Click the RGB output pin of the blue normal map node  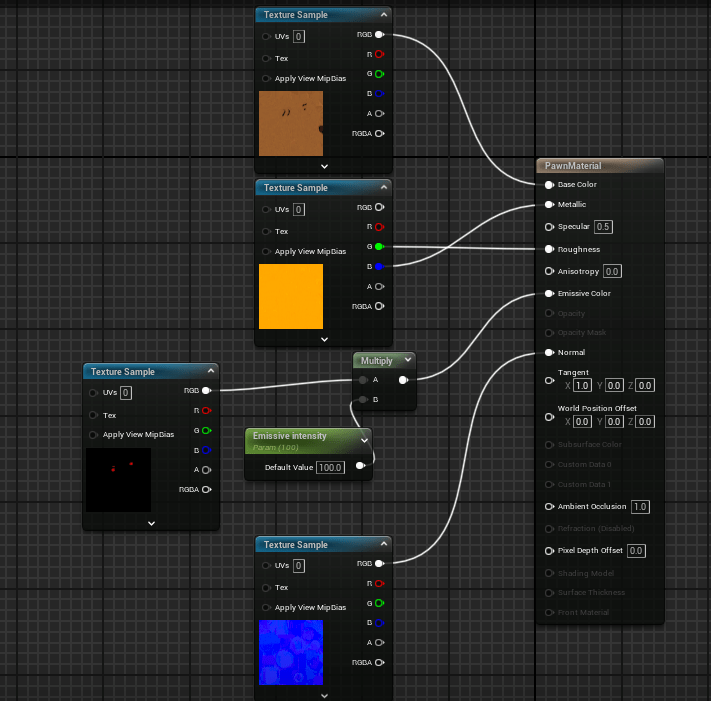[x=379, y=564]
